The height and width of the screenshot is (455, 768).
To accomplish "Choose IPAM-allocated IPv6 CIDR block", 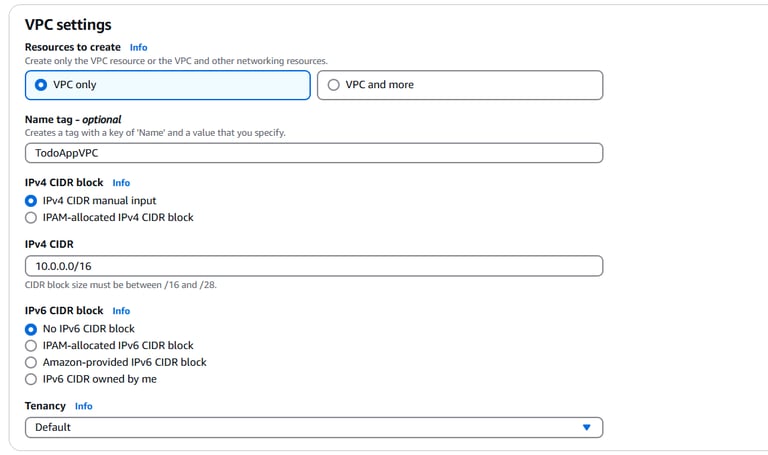I will coord(31,346).
